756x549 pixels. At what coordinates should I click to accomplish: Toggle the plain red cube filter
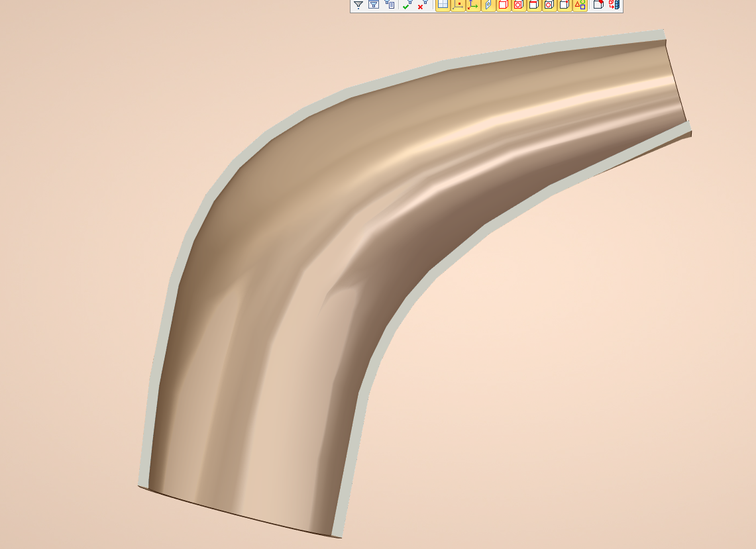coord(504,5)
